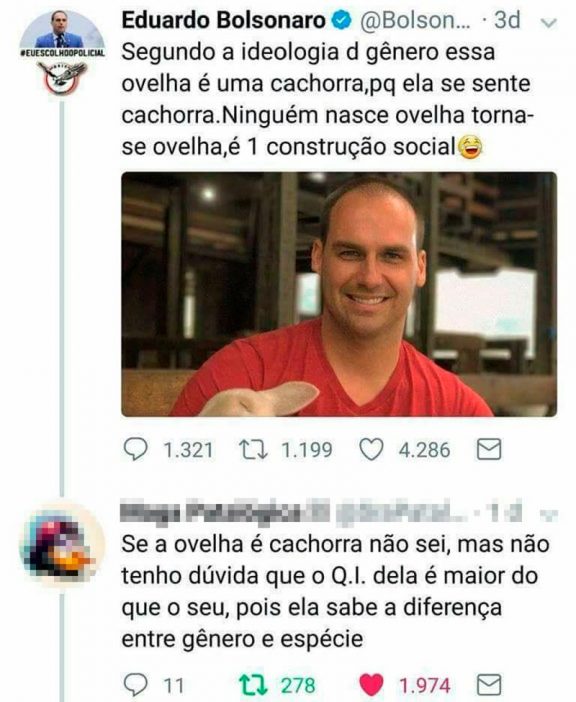Retweet the first tweet via arrows icon beside 1.199
576x702 pixels.
pos(253,450)
